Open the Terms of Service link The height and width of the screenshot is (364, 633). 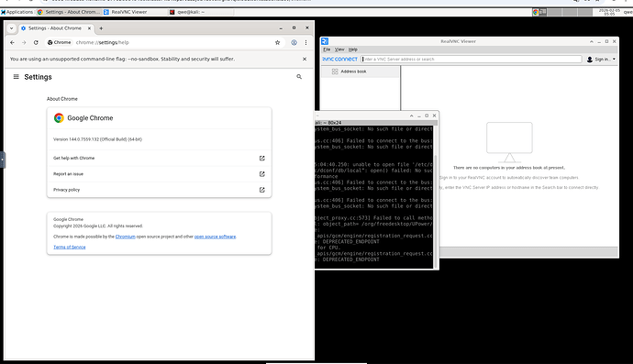point(70,247)
